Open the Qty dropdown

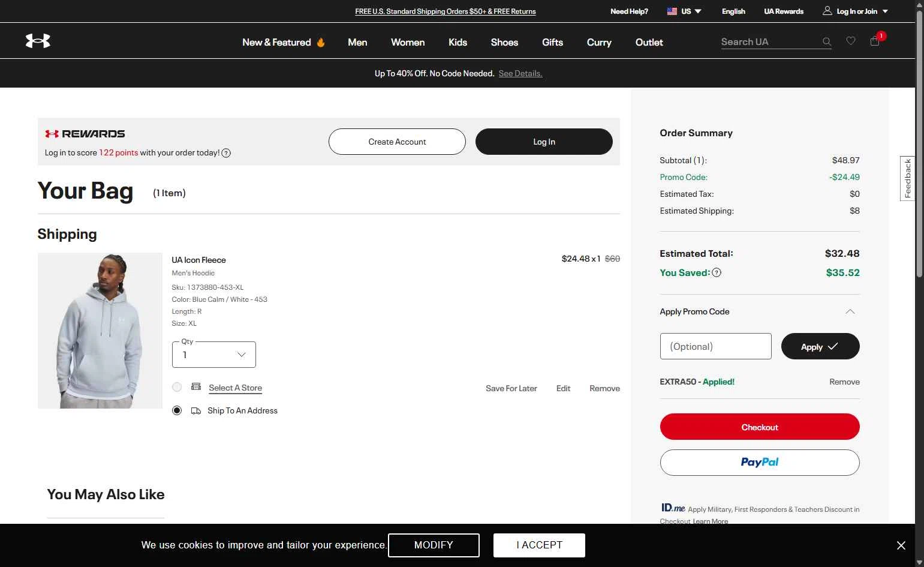(214, 355)
